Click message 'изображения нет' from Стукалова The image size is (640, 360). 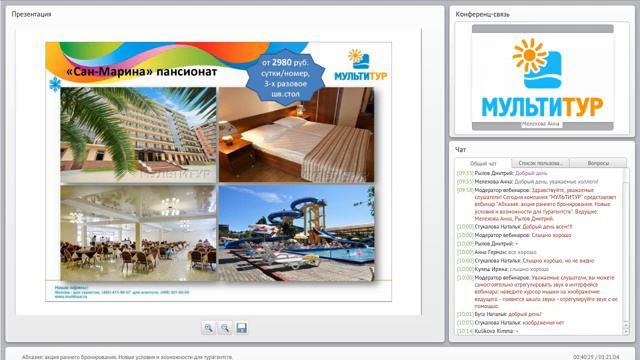tap(511, 322)
